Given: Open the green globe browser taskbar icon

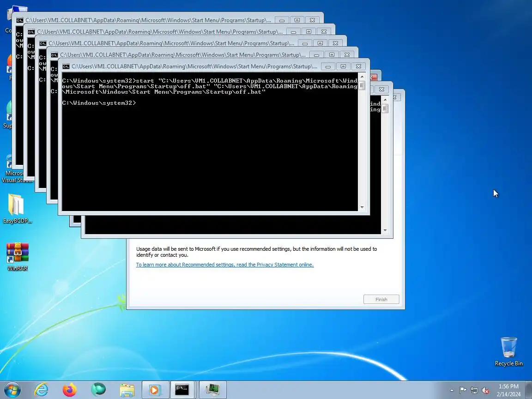Looking at the screenshot, I should (x=98, y=389).
